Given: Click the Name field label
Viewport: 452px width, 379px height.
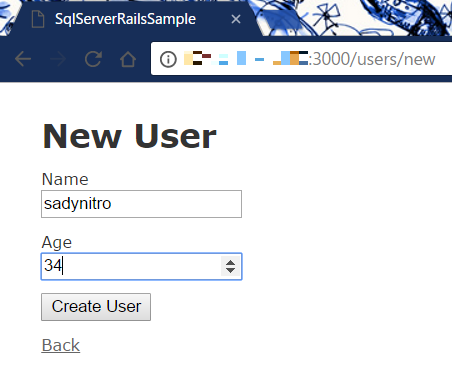Looking at the screenshot, I should point(65,179).
